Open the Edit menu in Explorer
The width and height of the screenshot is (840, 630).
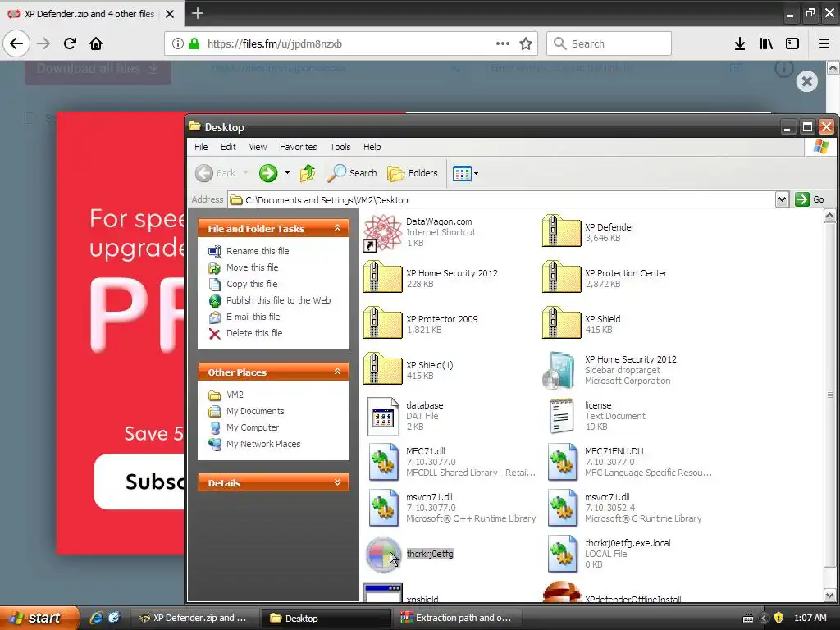point(228,147)
